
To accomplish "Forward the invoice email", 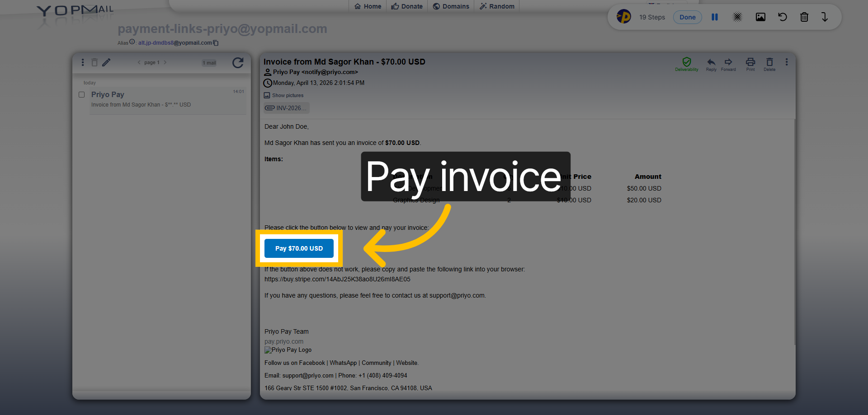I will (728, 63).
